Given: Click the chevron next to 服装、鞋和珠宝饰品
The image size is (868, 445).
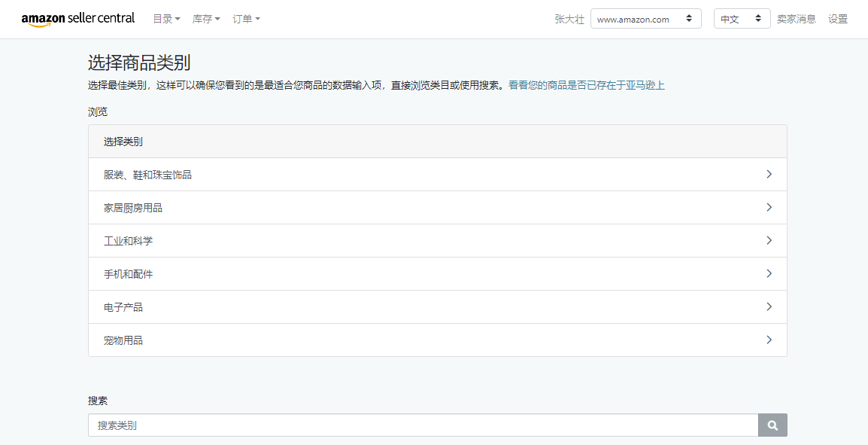Looking at the screenshot, I should click(x=769, y=174).
